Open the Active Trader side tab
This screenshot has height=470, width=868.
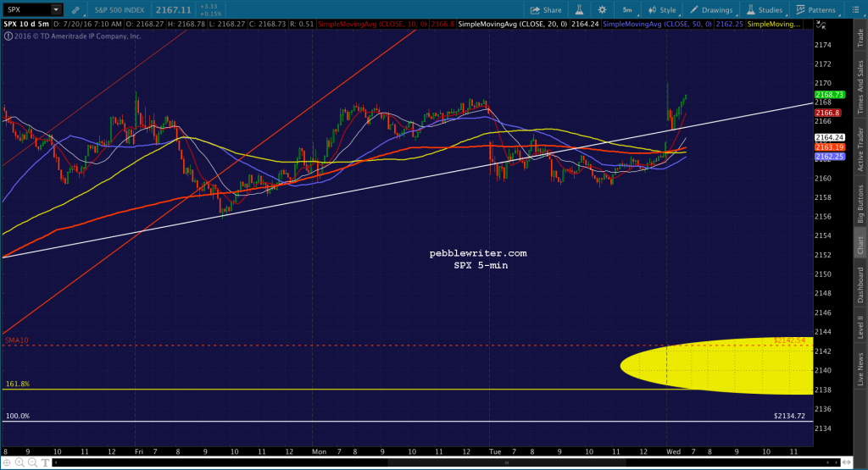[x=860, y=149]
